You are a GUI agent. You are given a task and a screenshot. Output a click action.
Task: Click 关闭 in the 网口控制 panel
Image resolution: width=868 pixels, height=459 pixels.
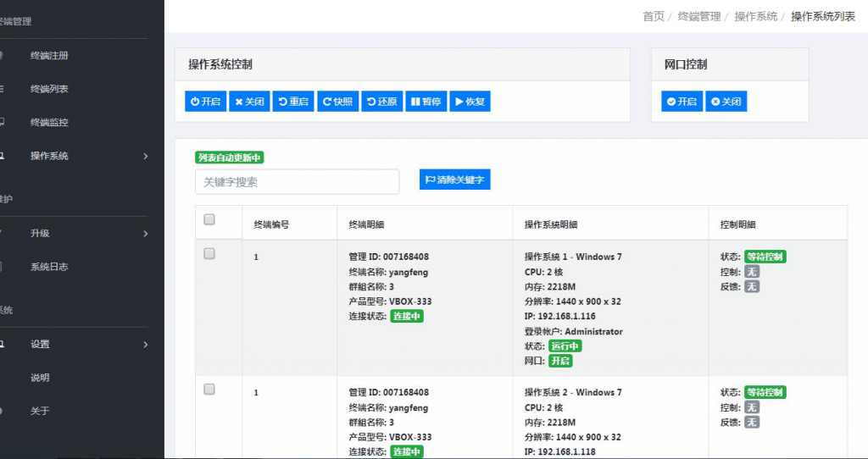[x=726, y=102]
